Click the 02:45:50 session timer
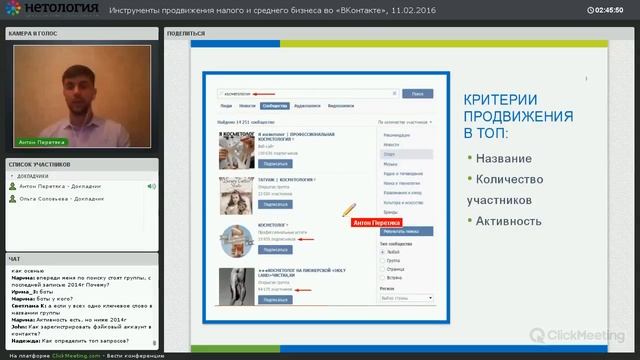Screen dimensions: 640x360 (609, 10)
